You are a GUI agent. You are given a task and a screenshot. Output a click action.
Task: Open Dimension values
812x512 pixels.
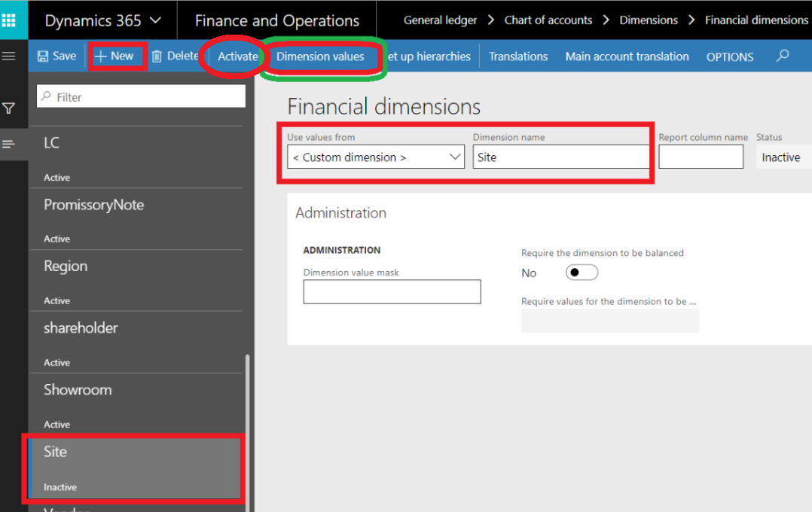(x=320, y=56)
